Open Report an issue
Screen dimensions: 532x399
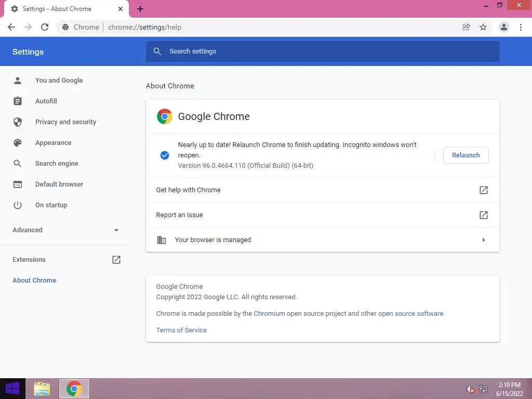322,215
